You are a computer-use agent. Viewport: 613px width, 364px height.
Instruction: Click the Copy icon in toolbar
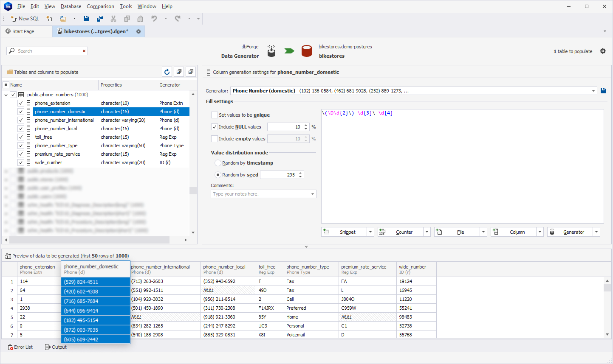(127, 19)
